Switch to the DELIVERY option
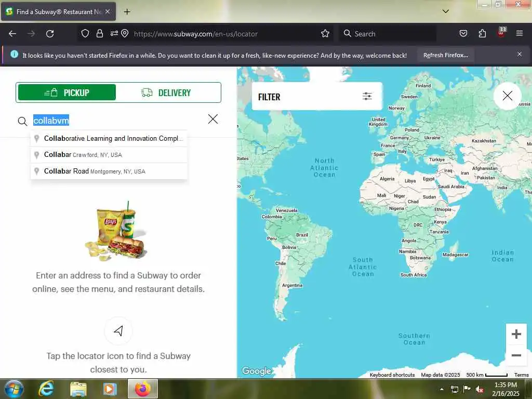The width and height of the screenshot is (532, 399). 166,92
